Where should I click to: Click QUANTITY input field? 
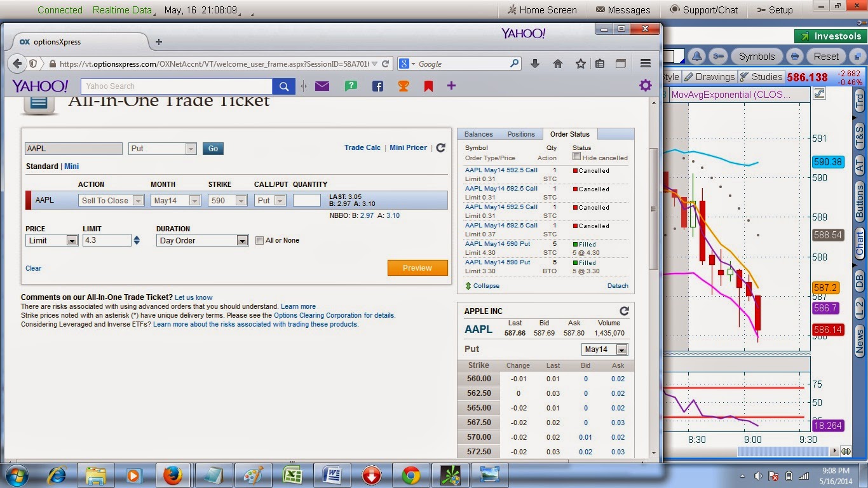click(306, 200)
